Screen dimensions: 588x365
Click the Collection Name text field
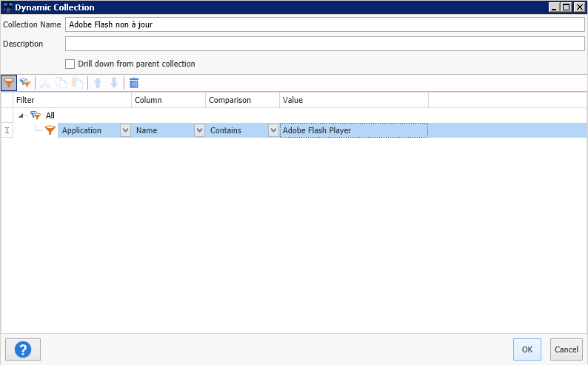coord(324,24)
